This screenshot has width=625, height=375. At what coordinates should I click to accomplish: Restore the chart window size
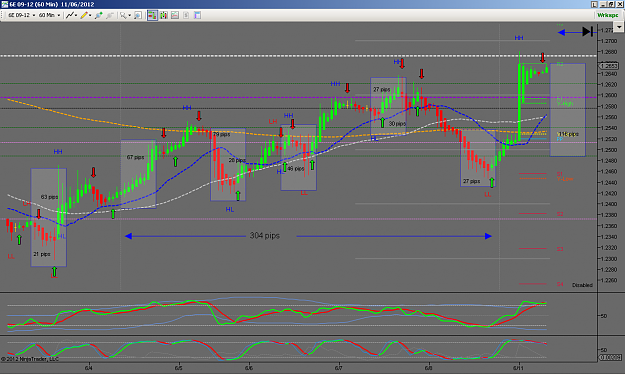pyautogui.click(x=611, y=4)
